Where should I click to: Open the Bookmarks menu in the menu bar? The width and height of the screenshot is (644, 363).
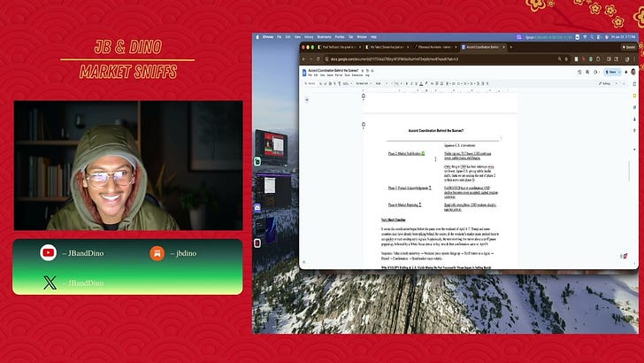(x=324, y=37)
